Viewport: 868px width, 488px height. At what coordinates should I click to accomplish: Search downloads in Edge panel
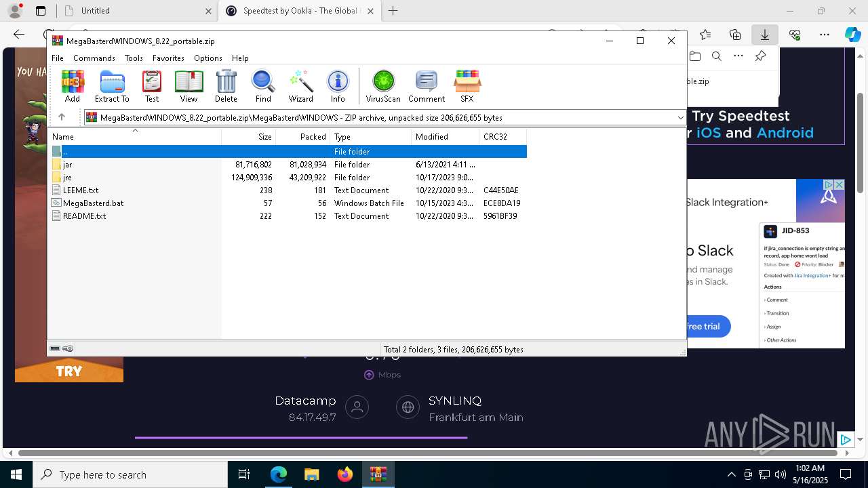pos(716,56)
